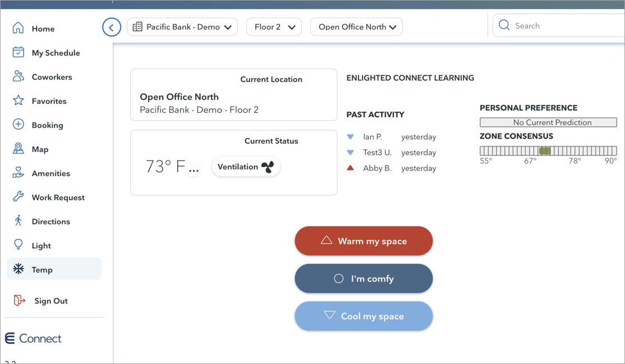625x364 pixels.
Task: Click the Directions walking person icon
Action: (x=18, y=221)
